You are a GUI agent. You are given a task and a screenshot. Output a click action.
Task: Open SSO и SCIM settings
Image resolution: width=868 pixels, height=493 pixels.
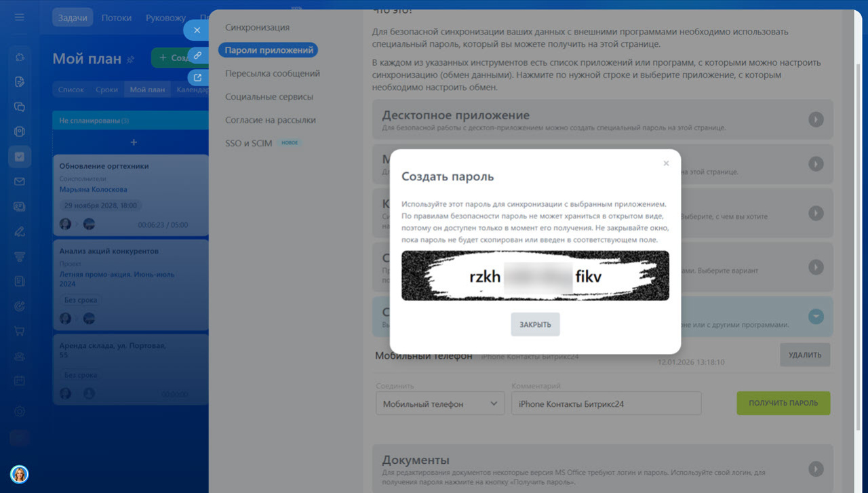click(248, 143)
